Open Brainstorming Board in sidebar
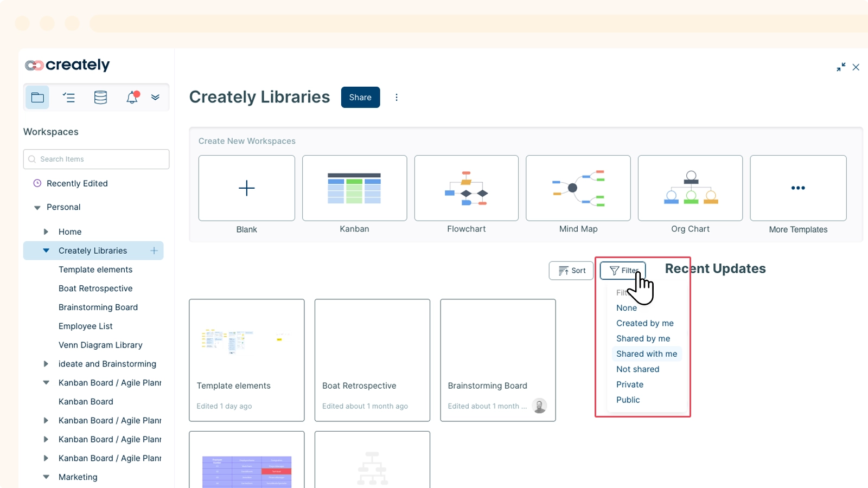The height and width of the screenshot is (488, 868). 98,307
